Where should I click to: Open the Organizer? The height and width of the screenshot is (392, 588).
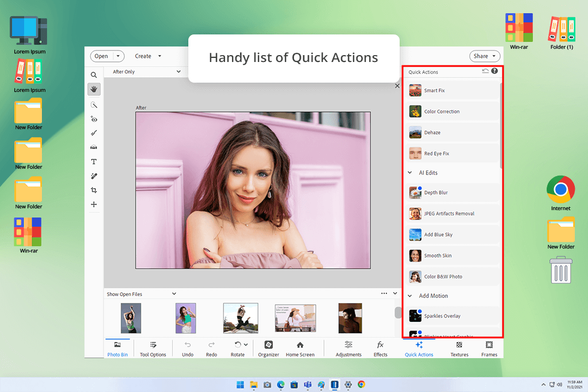268,348
